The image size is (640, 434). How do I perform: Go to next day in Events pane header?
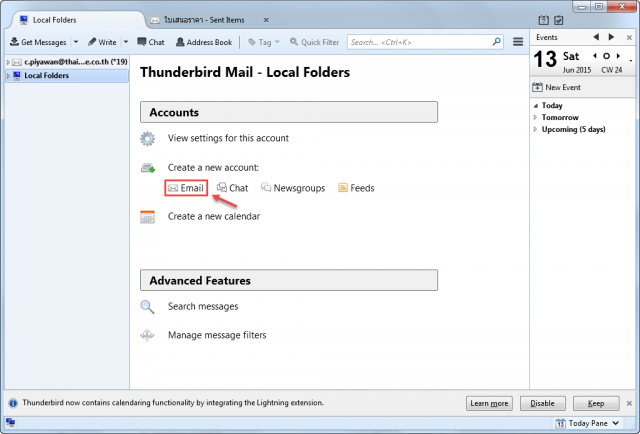611,37
